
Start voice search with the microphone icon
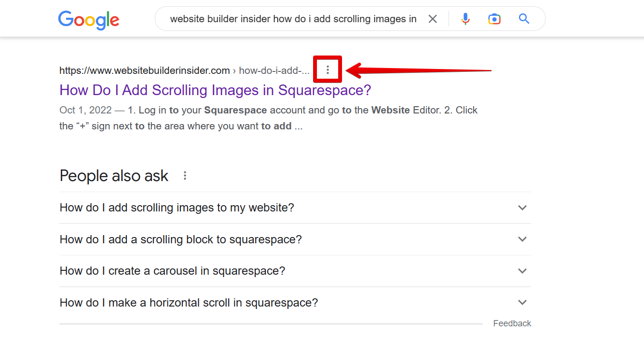pyautogui.click(x=465, y=19)
